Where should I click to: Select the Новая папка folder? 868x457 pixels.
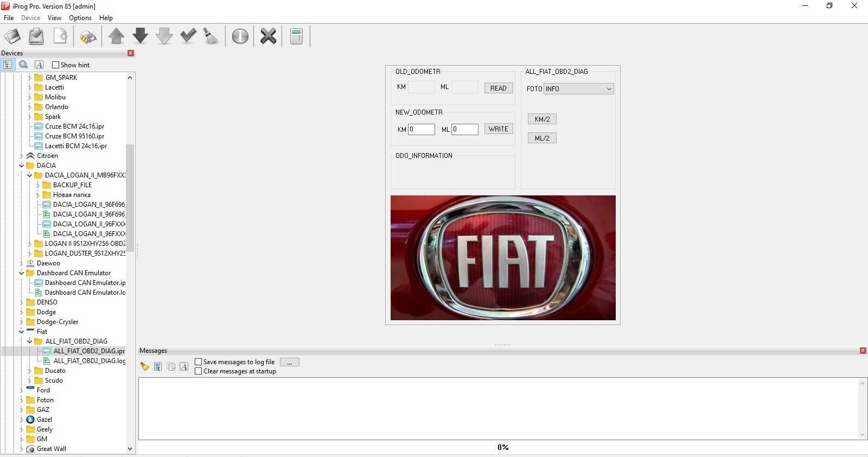(72, 195)
